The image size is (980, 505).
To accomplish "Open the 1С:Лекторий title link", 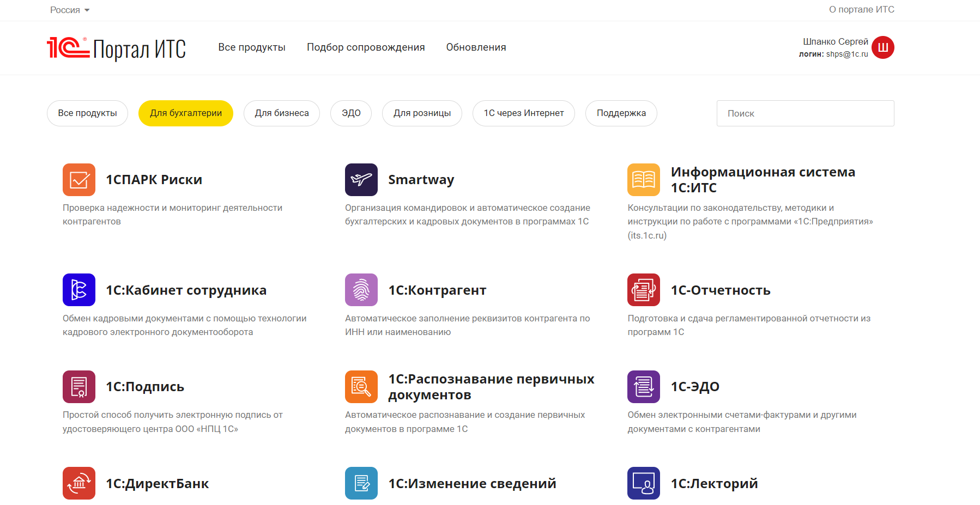I will pos(714,484).
